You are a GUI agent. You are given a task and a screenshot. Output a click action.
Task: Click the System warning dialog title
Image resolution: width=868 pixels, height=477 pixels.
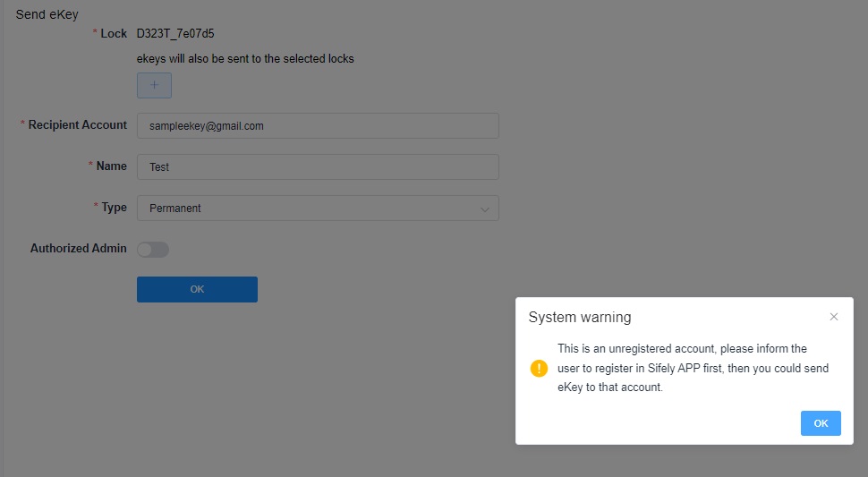580,317
